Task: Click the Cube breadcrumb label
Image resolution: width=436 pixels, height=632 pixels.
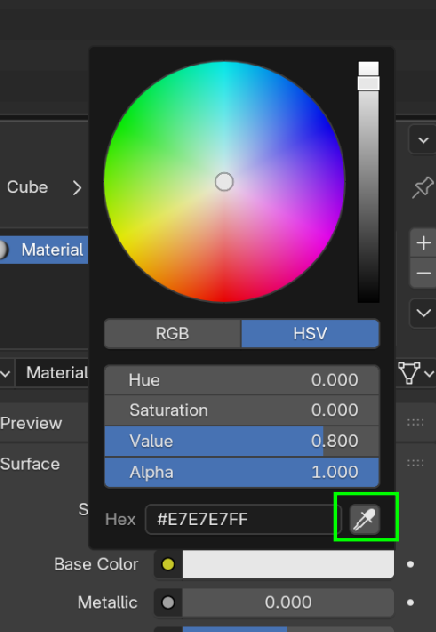Action: pyautogui.click(x=27, y=187)
